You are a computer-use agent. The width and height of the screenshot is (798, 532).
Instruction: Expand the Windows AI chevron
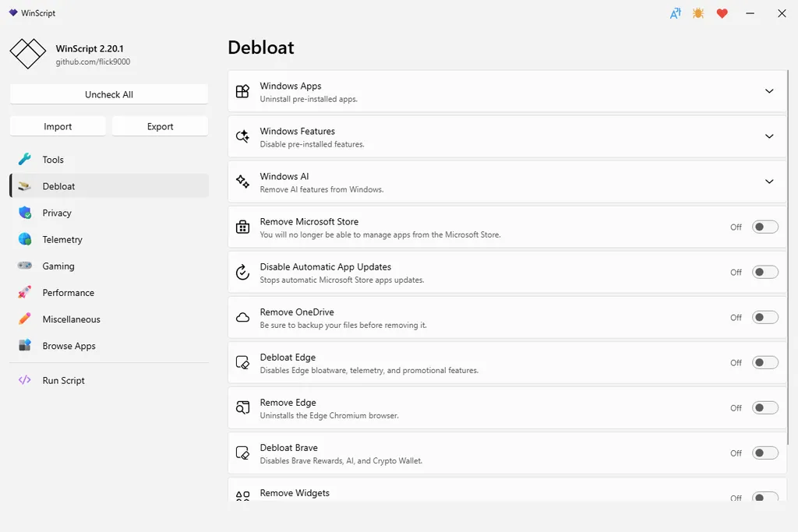769,181
